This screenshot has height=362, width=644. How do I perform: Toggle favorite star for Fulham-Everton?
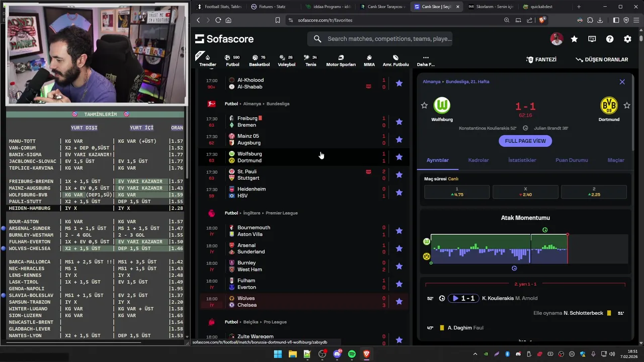coord(399,284)
